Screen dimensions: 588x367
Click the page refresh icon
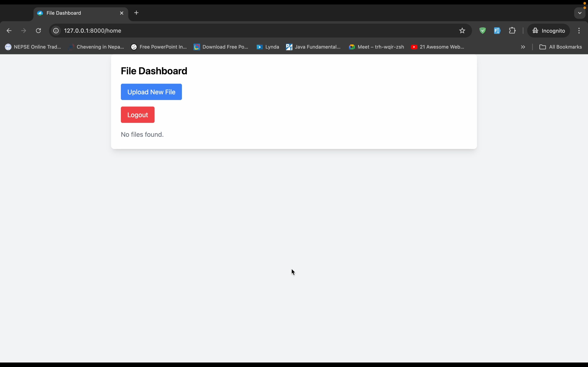click(x=39, y=30)
